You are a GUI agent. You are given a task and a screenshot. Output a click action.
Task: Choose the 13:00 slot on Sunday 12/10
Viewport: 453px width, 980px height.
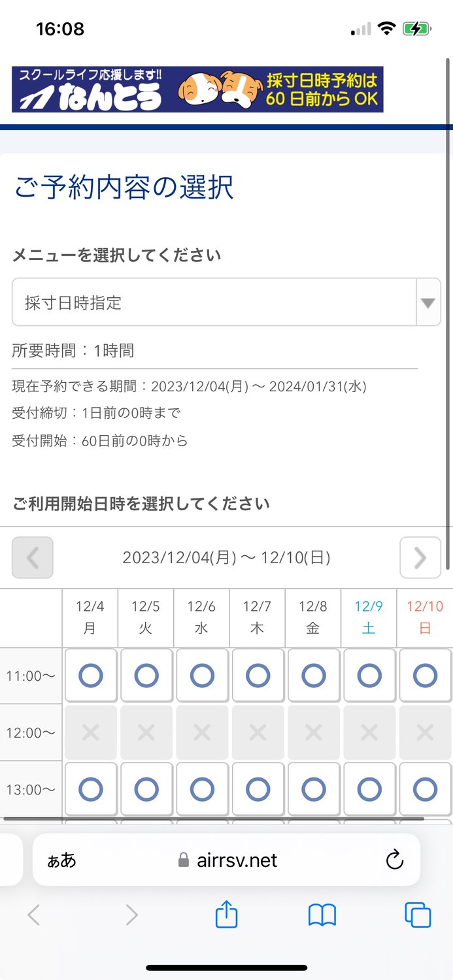click(x=425, y=789)
